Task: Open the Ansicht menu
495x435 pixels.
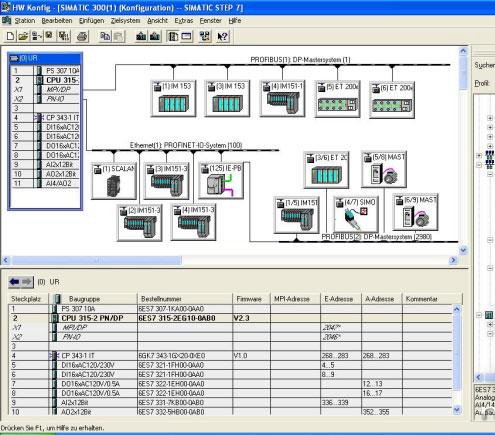Action: coord(157,21)
